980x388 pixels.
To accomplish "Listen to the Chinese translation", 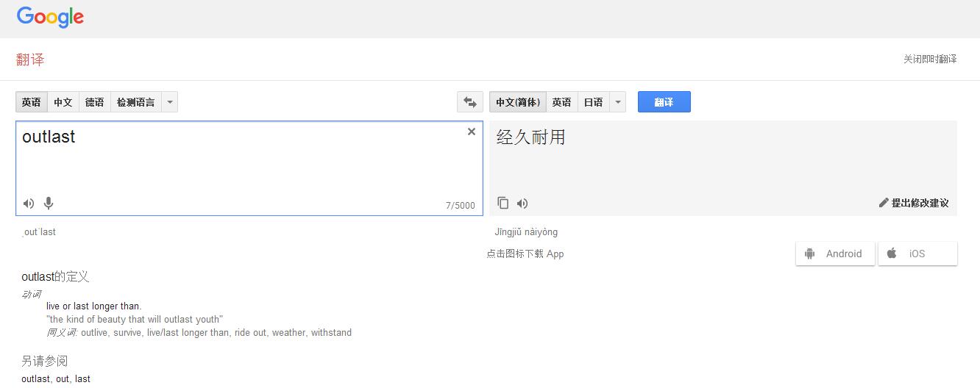I will [522, 204].
